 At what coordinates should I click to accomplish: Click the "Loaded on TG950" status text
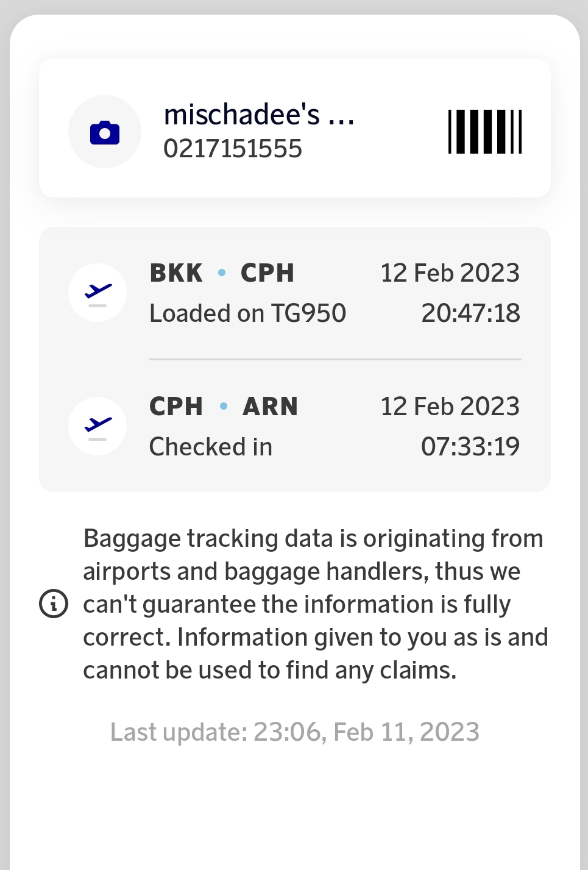coord(247,313)
